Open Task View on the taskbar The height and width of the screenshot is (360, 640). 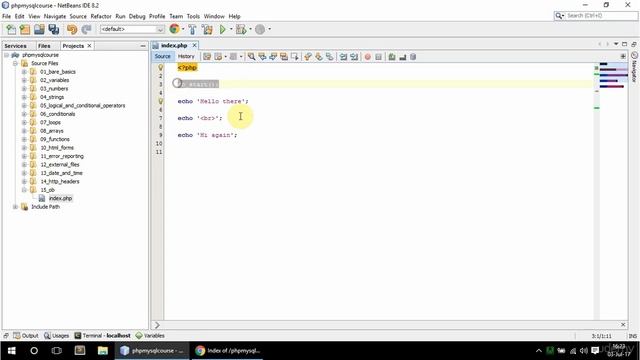[57, 351]
